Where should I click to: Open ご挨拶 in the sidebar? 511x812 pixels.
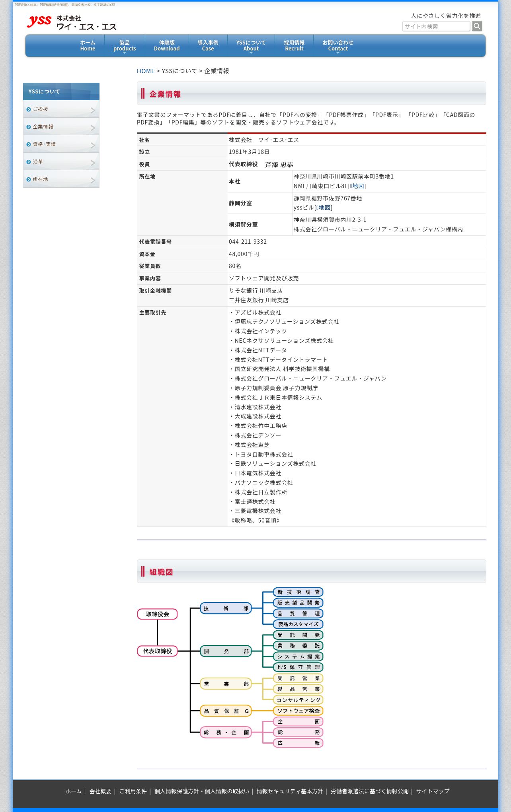click(61, 109)
